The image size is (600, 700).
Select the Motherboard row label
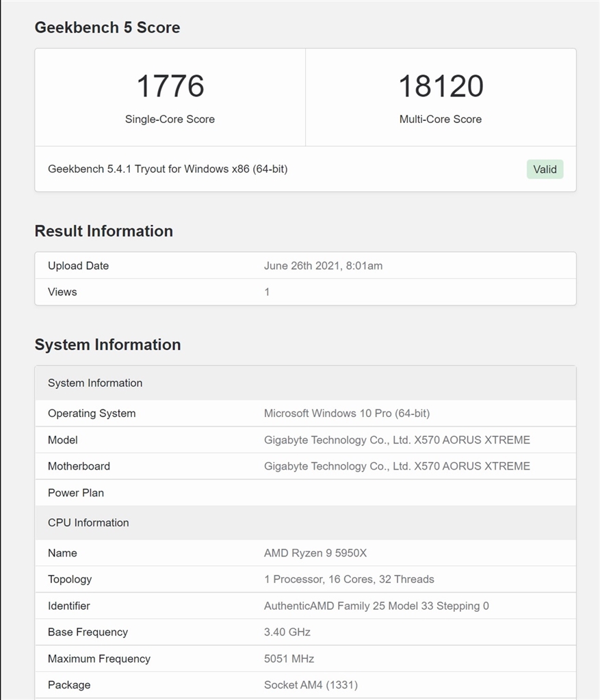[79, 466]
